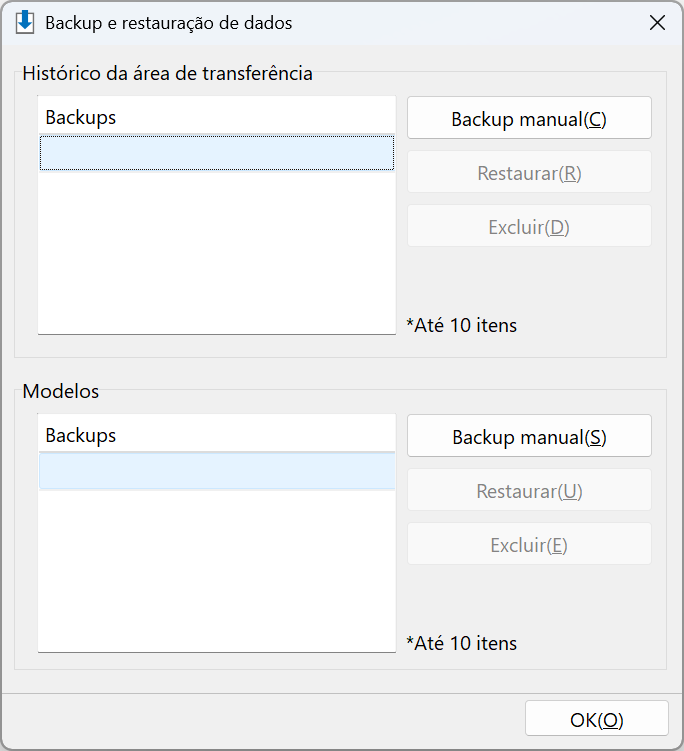Screen dimensions: 684x751
Task: Select the highlighted row in clipboard backups list
Action: [x=217, y=153]
